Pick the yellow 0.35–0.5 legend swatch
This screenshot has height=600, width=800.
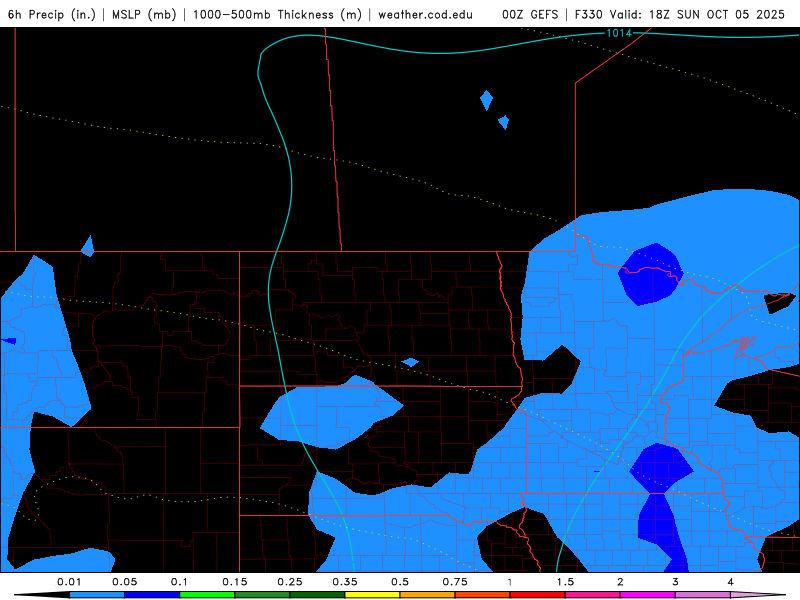372,595
